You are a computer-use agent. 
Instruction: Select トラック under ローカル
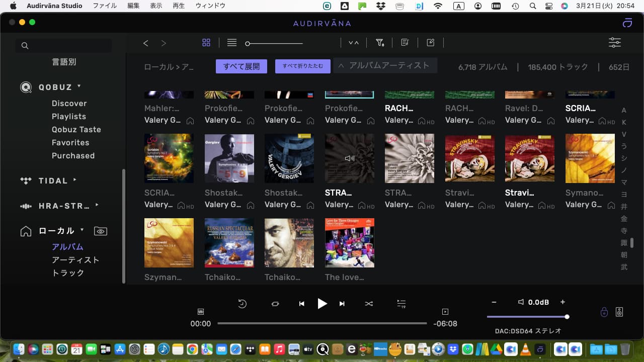68,273
